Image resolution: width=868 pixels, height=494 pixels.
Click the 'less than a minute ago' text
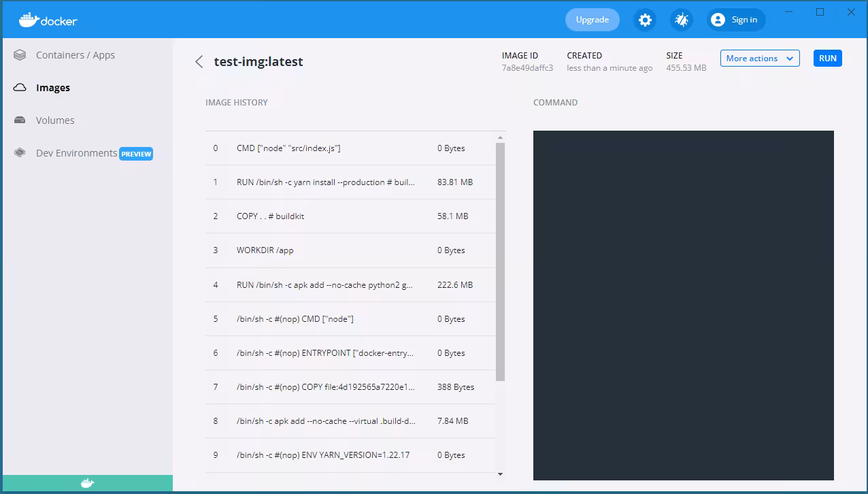pos(610,68)
